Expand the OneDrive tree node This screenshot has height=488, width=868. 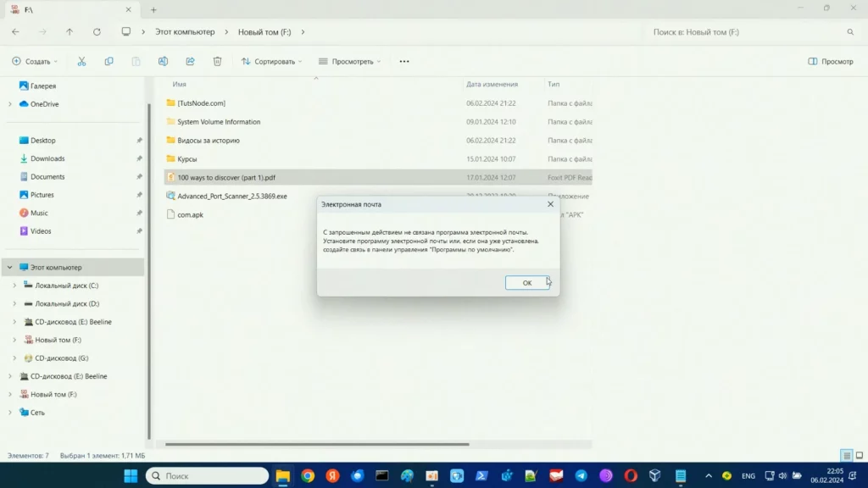[x=10, y=104]
